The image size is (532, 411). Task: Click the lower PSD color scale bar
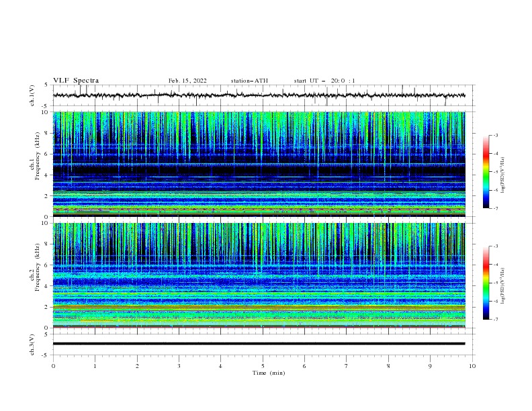pos(486,283)
